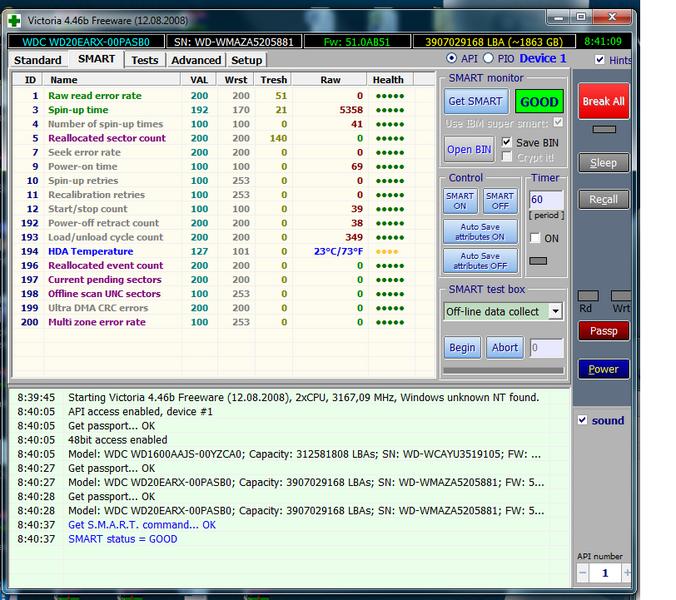
Task: Select the Offline scan UNC sectors row
Action: coord(223,294)
